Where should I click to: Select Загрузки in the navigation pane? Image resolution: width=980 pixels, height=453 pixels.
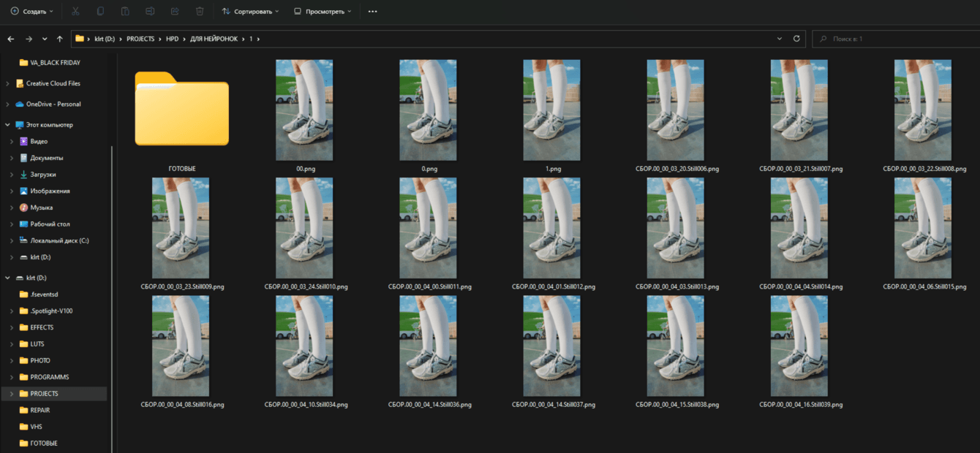pyautogui.click(x=42, y=175)
